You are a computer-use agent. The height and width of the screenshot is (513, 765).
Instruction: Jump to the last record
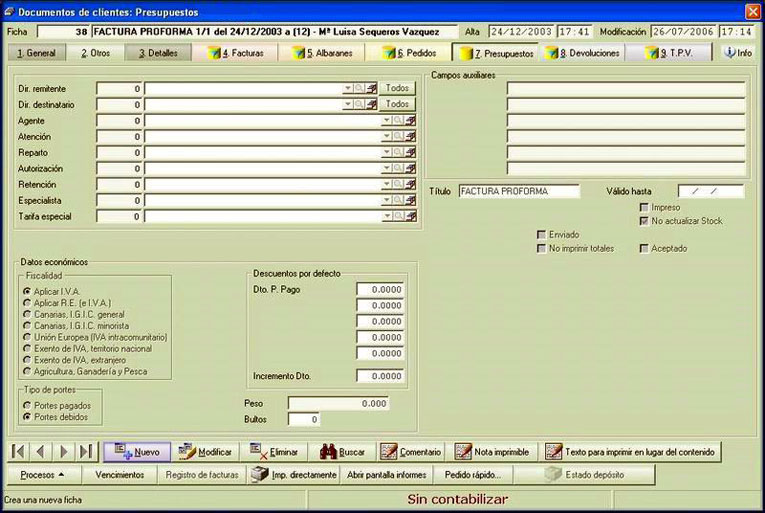[86, 451]
